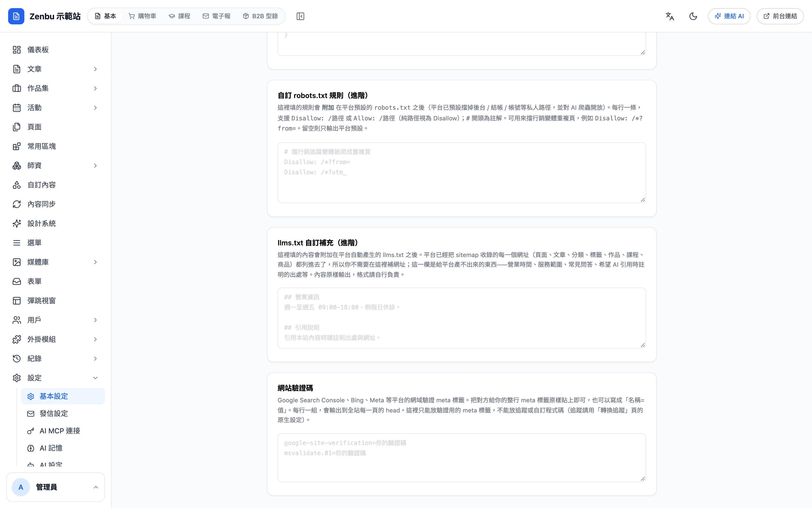Screen dimensions: 812x508
Task: Expand the 紀錄 submenu chevron
Action: (95, 359)
